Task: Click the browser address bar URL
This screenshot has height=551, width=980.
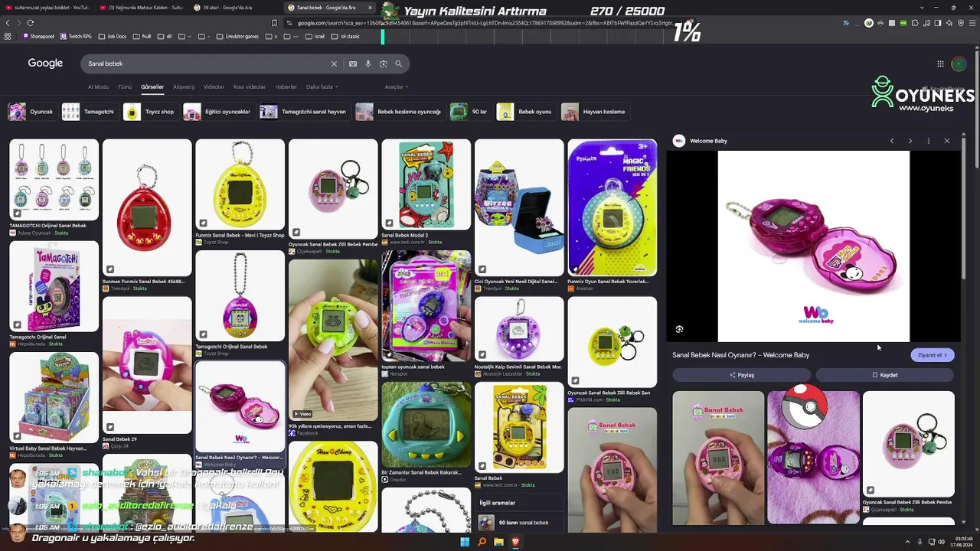Action: click(482, 23)
